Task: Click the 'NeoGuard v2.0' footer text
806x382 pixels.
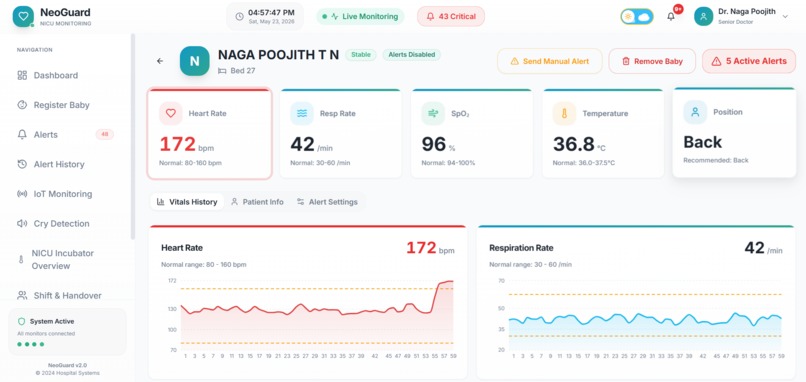Action: pyautogui.click(x=67, y=365)
